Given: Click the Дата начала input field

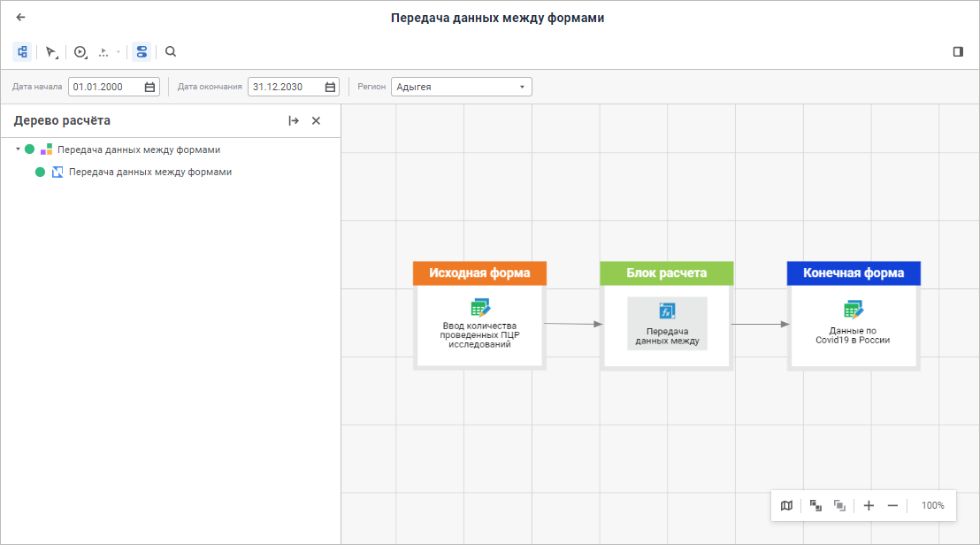Looking at the screenshot, I should 105,87.
